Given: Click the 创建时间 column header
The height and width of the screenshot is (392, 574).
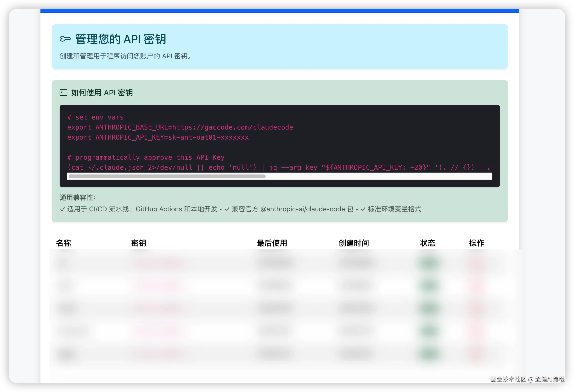Looking at the screenshot, I should tap(354, 243).
